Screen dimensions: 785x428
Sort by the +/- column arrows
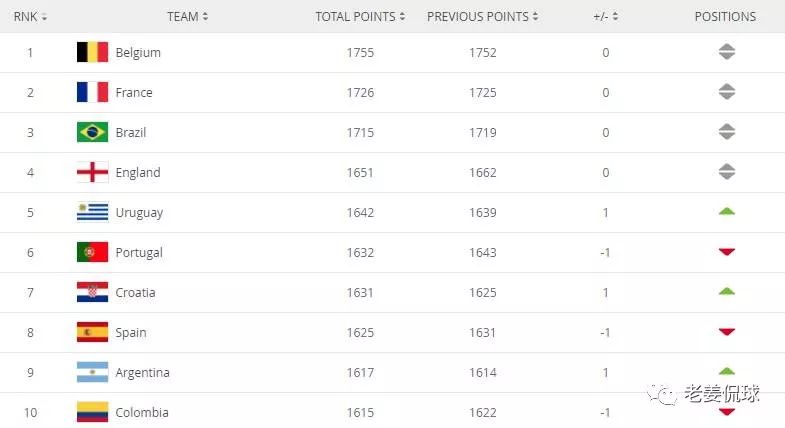point(615,17)
